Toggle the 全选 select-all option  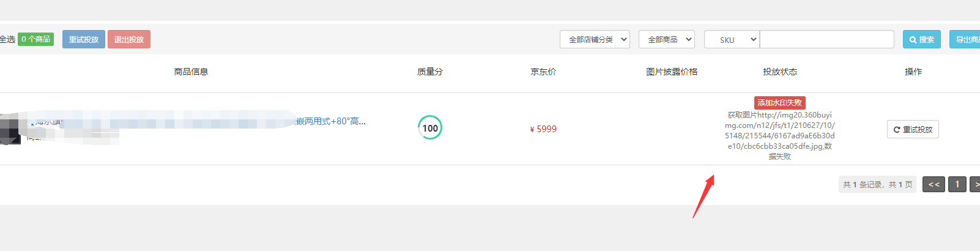coord(7,39)
